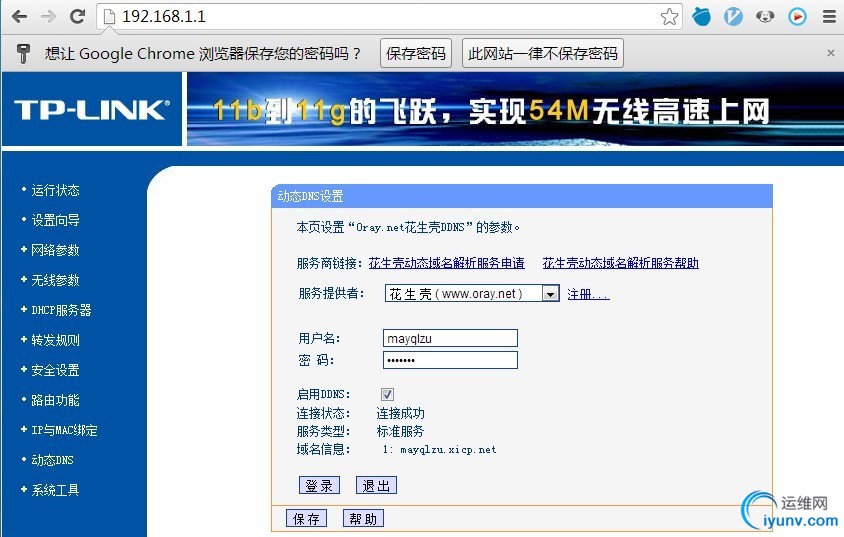Click the blue V extension icon
This screenshot has width=844, height=537.
pyautogui.click(x=733, y=17)
